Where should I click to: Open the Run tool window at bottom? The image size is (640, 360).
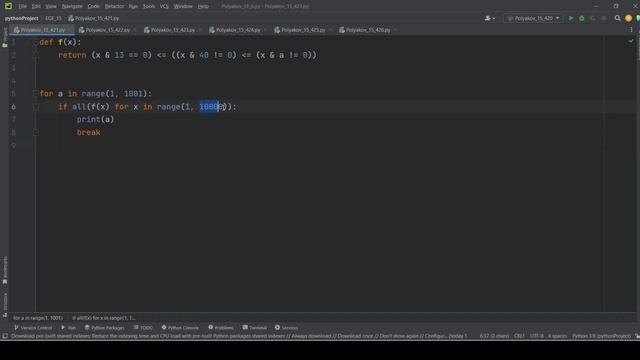pyautogui.click(x=69, y=328)
